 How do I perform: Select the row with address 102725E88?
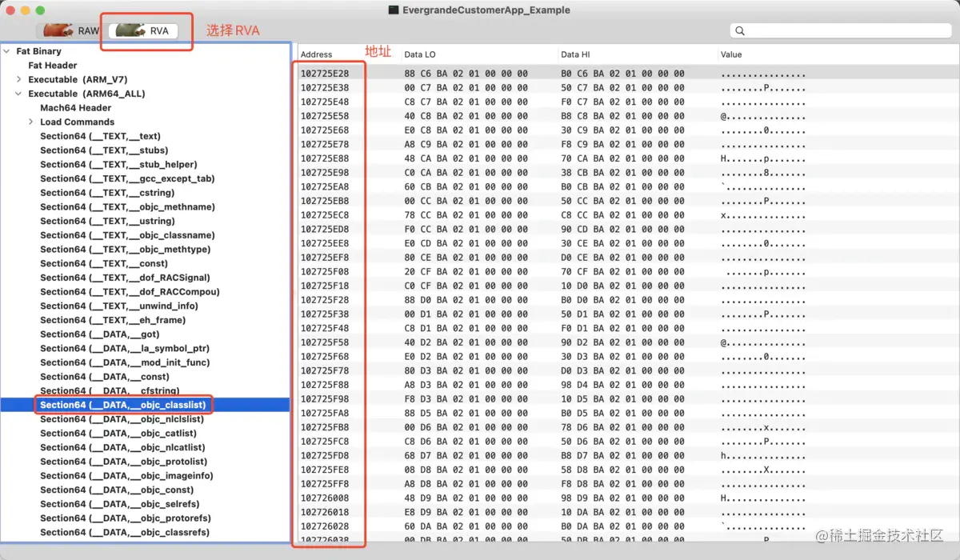627,158
